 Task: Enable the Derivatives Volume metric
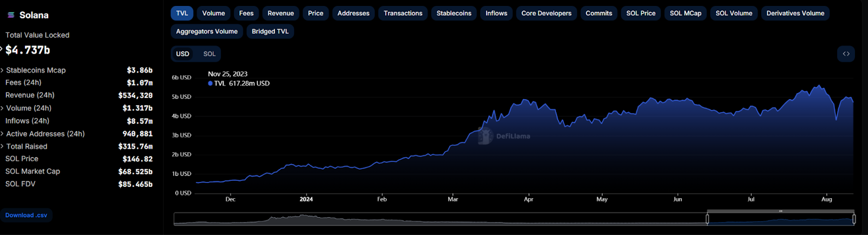(x=795, y=13)
